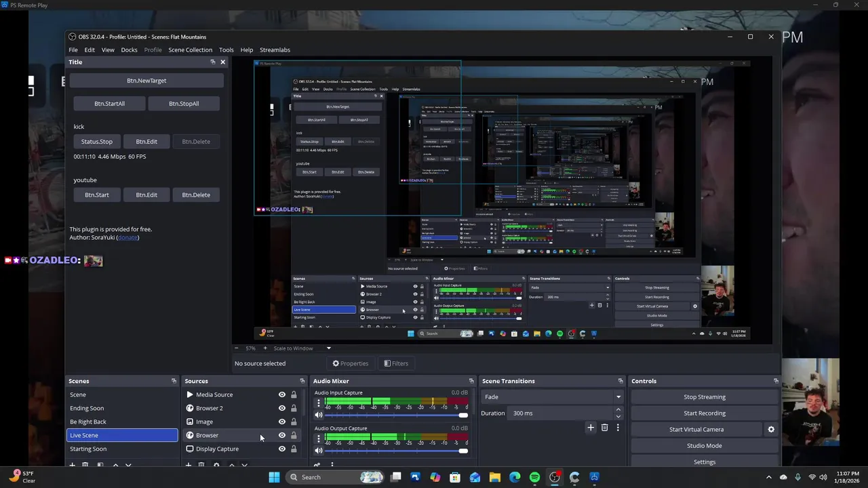Select the Starting Soon scene
The height and width of the screenshot is (488, 868).
point(122,449)
